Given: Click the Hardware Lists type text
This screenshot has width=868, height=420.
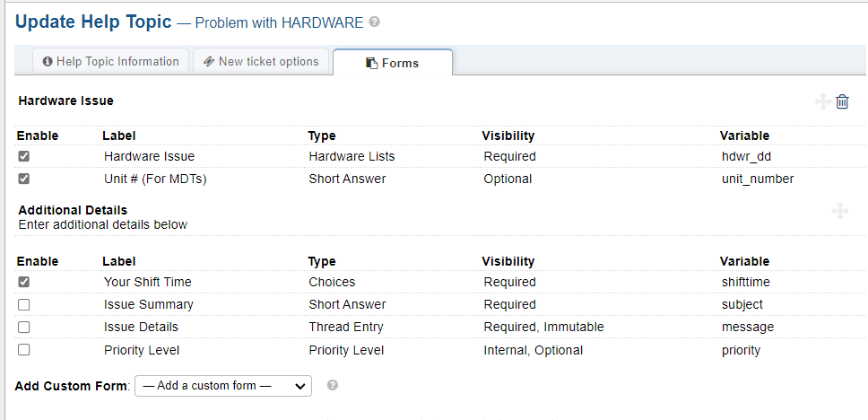Looking at the screenshot, I should (352, 156).
